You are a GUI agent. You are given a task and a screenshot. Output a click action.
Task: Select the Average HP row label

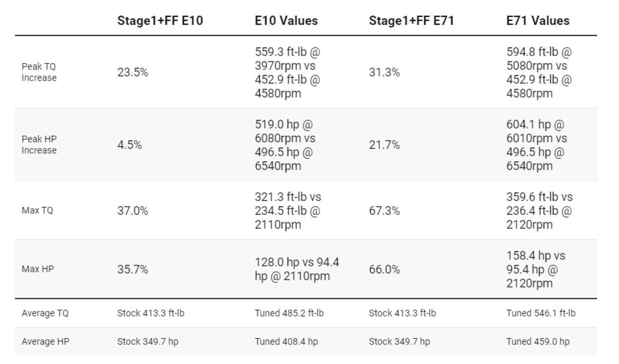pyautogui.click(x=45, y=342)
